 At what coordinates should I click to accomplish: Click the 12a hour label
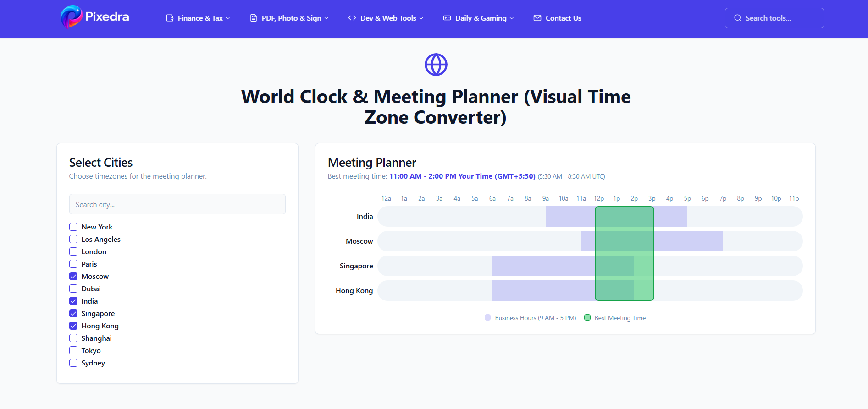386,198
